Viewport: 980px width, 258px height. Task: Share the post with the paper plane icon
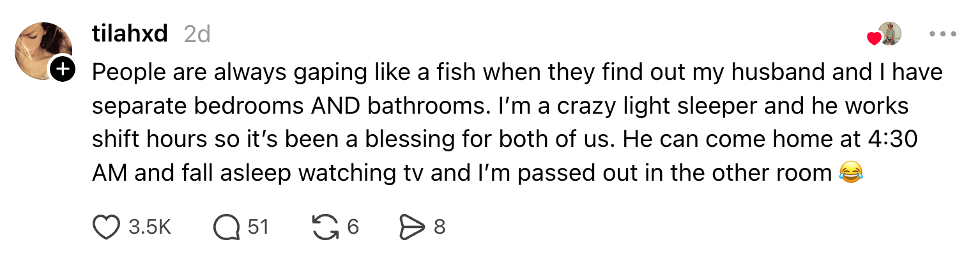[411, 227]
